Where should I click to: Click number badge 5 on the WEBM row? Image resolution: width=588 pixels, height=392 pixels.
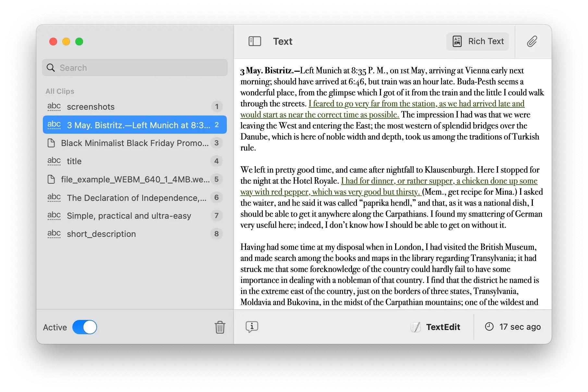[217, 179]
